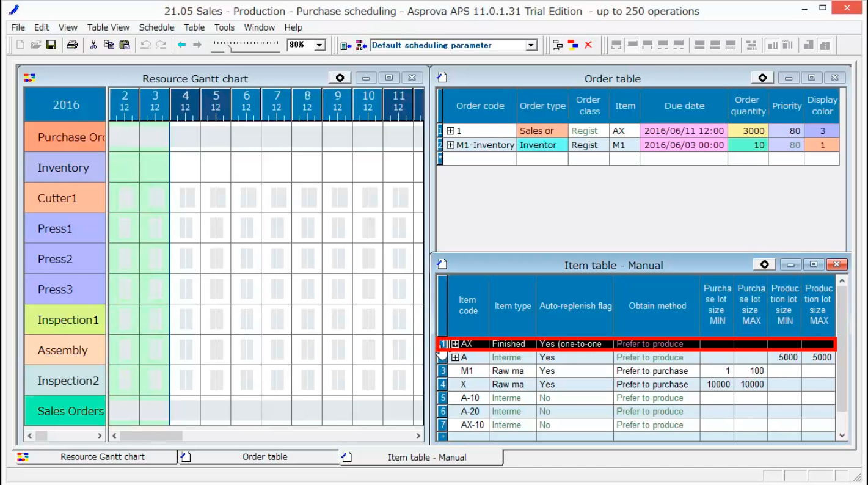
Task: Select the Press2 resource row
Action: 65,259
